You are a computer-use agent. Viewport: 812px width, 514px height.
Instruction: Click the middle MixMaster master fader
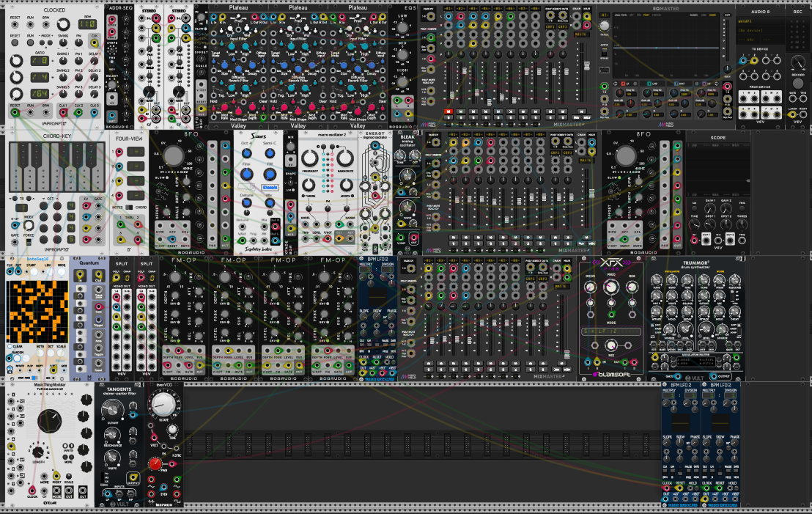591,193
